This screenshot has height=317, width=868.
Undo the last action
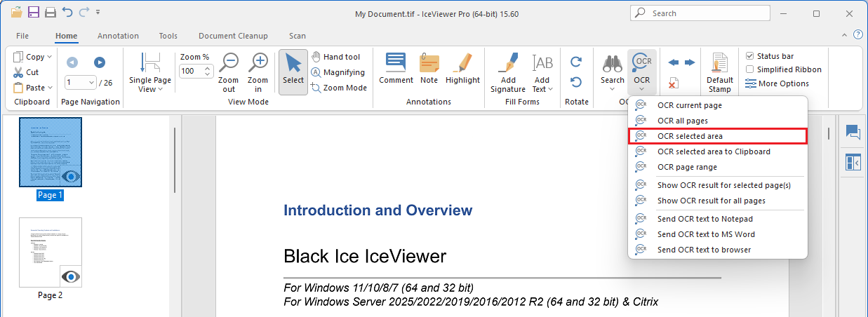67,12
